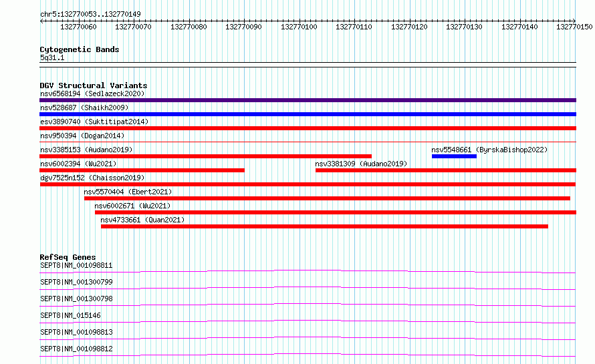This screenshot has height=364, width=595.
Task: Click the Cytogenetic Bands track heading
Action: (80, 49)
